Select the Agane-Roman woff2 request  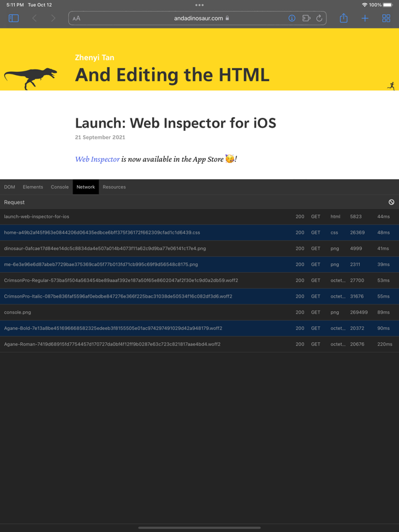(199, 344)
